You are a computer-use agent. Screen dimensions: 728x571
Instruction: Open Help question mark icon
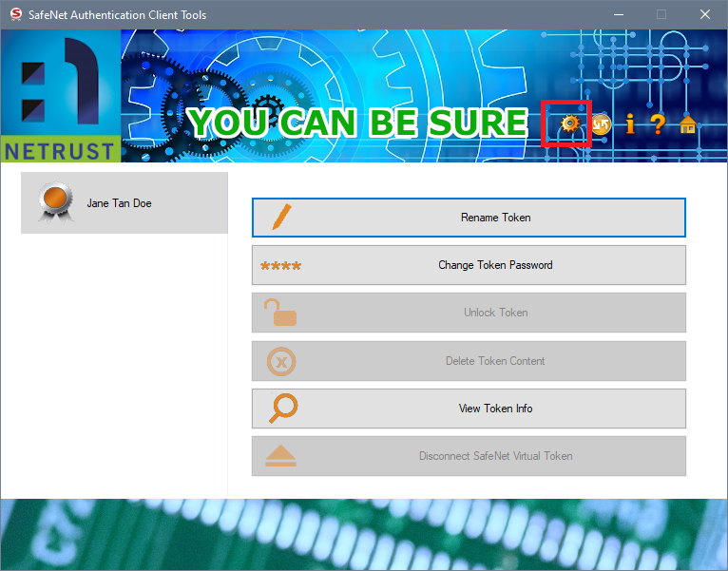point(658,124)
